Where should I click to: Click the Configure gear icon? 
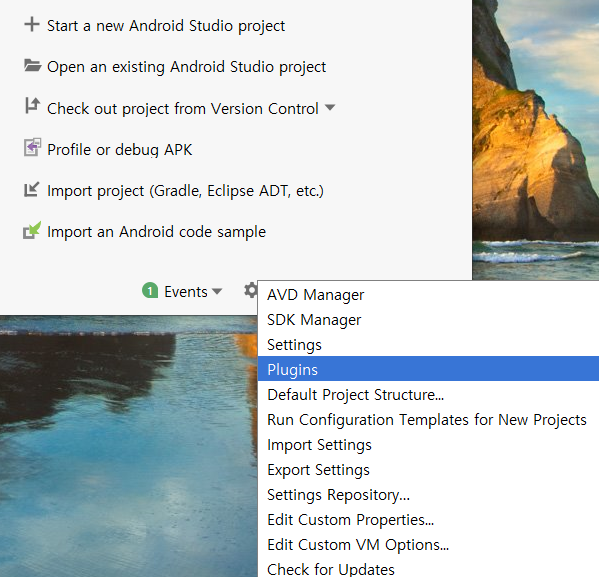pos(251,291)
